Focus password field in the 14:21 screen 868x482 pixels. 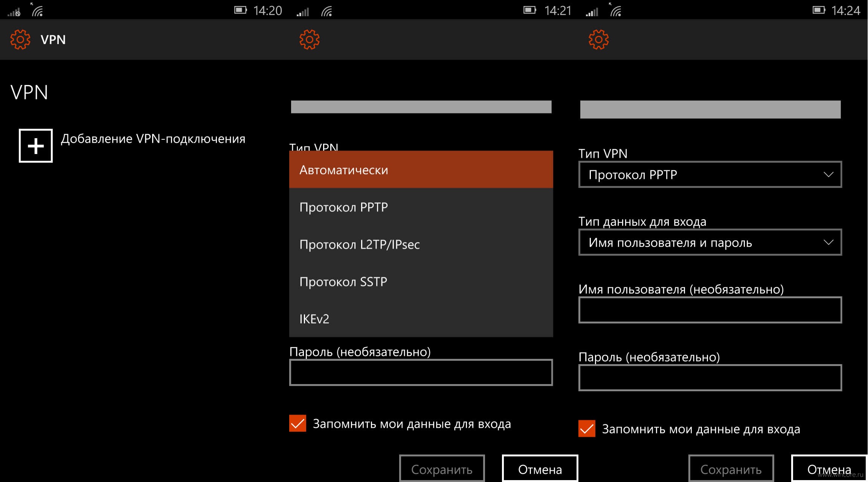(421, 372)
